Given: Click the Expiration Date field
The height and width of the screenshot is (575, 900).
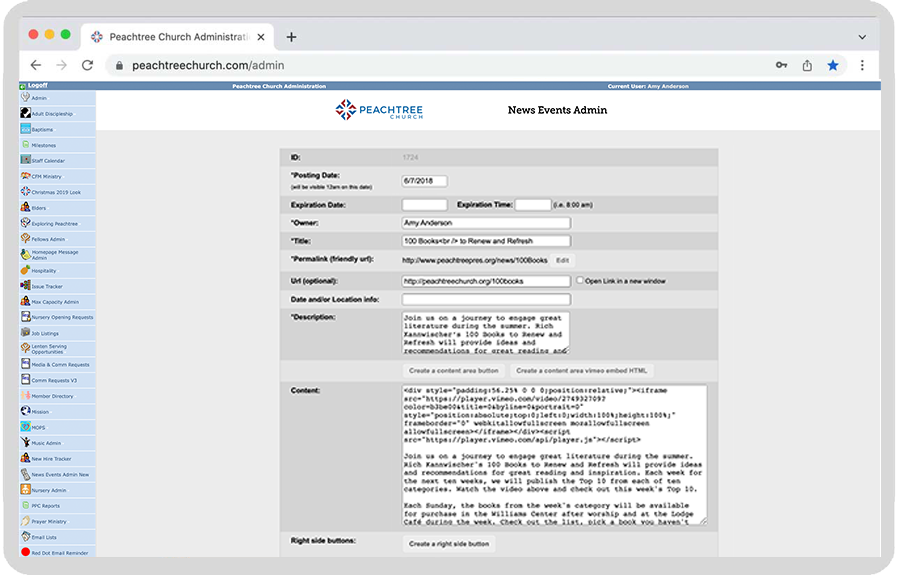Looking at the screenshot, I should coord(424,205).
